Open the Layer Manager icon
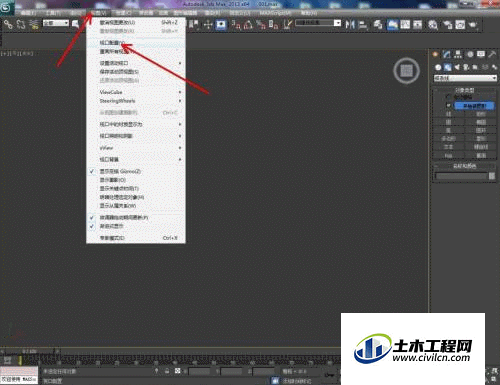This screenshot has width=500, height=385. point(378,25)
